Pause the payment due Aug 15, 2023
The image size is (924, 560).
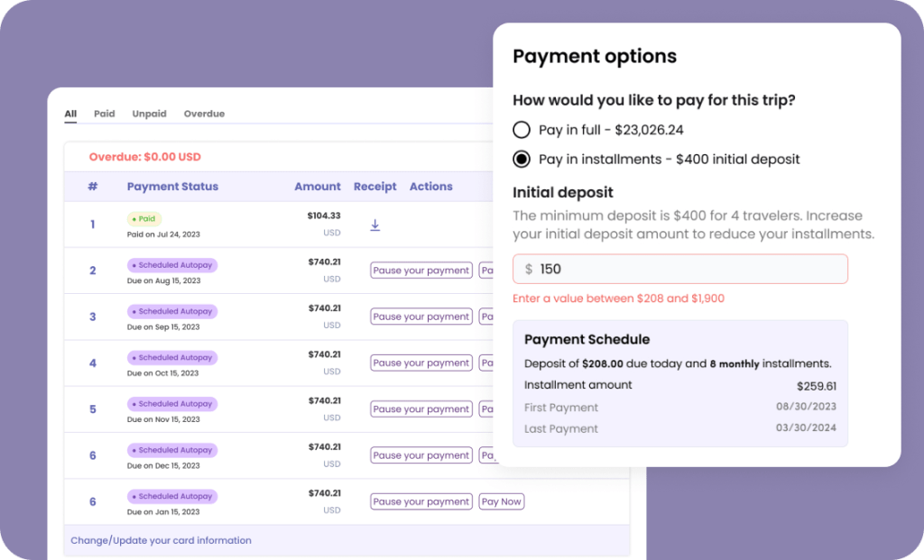420,270
